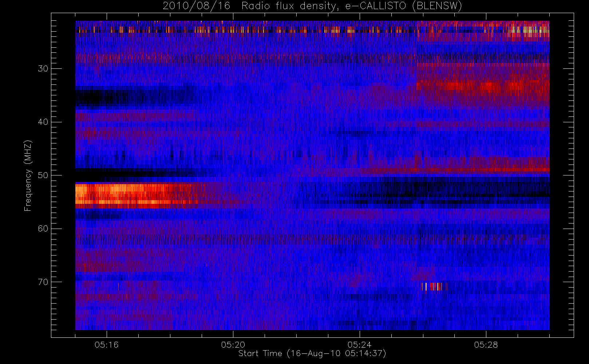Click the 30 frequency tick label

click(x=43, y=69)
